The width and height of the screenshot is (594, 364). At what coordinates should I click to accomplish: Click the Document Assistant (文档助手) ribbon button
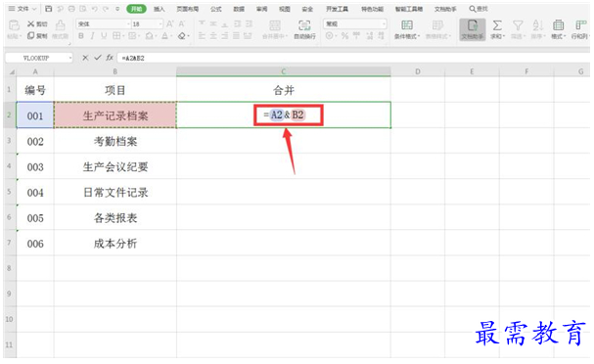[473, 29]
